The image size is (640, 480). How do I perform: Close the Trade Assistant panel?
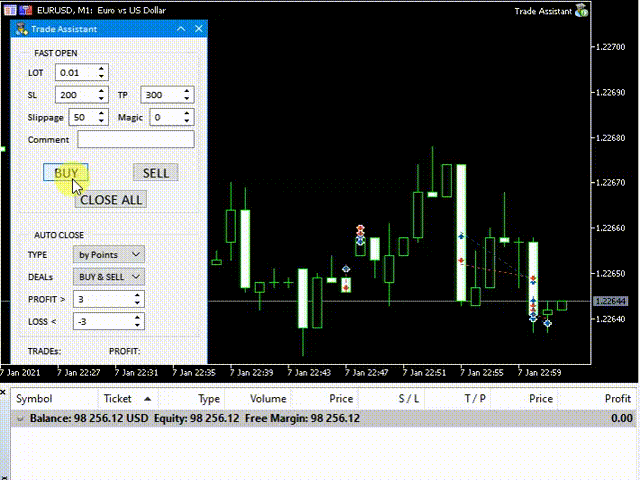[198, 29]
